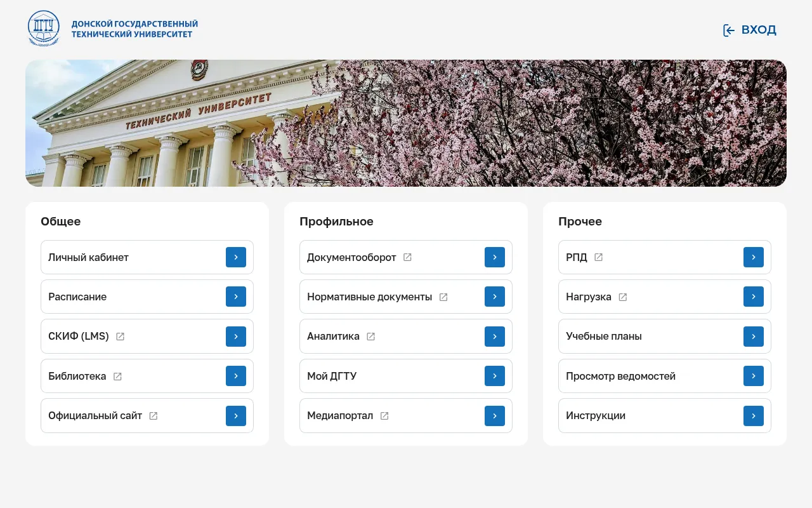
Task: Open Инструкции using its blue arrow
Action: [x=754, y=416]
